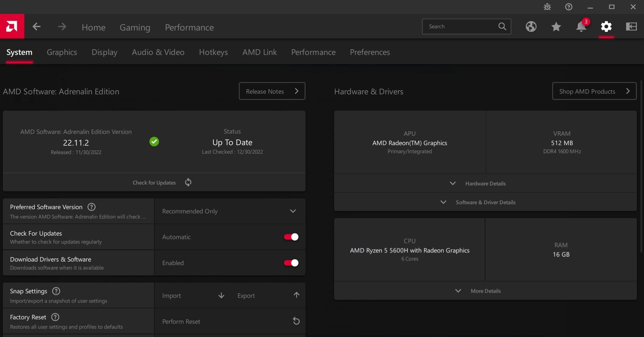Open Preferred Software Version dropdown

click(x=230, y=211)
